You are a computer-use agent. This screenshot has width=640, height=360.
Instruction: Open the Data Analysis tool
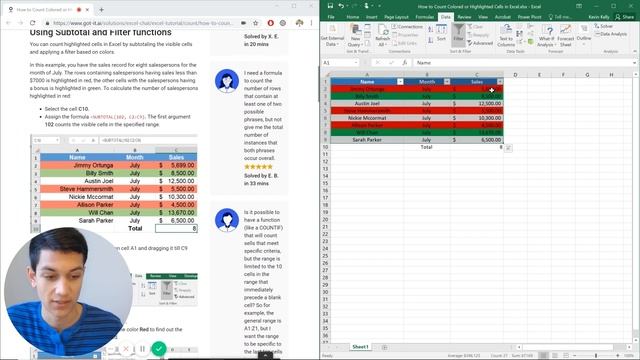610,34
